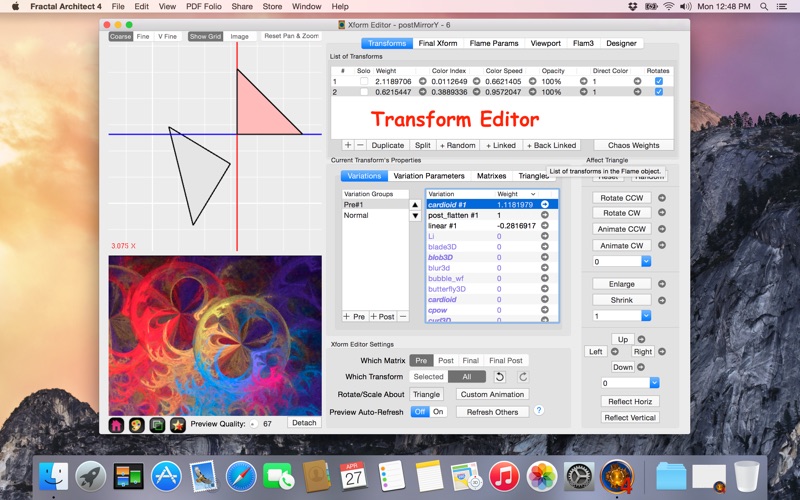Viewport: 800px width, 500px height.
Task: Click the star icon below preview
Action: pyautogui.click(x=178, y=424)
